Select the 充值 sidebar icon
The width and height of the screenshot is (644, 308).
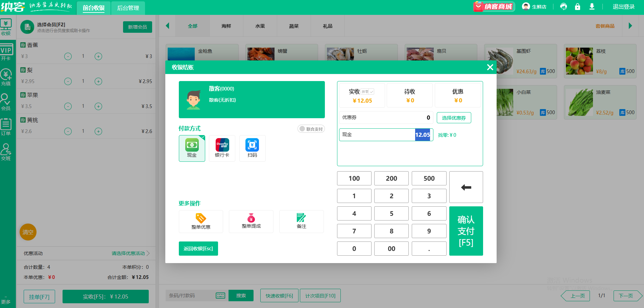point(7,77)
